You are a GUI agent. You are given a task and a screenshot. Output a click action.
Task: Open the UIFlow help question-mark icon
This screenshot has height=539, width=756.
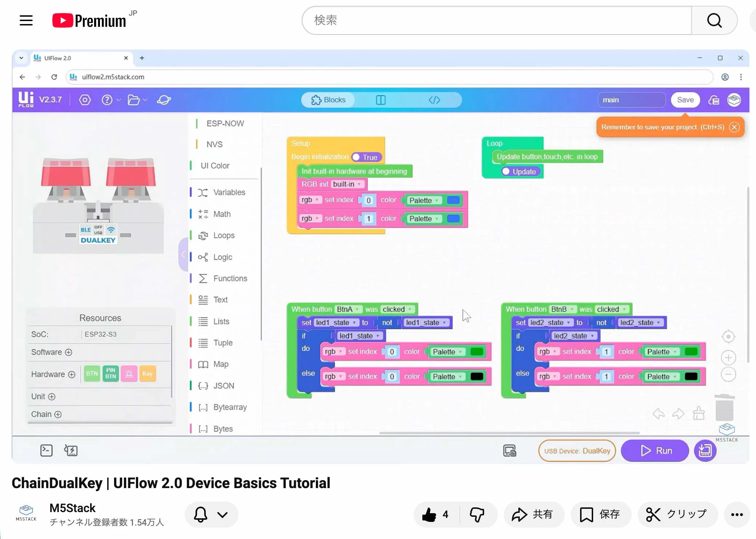click(x=107, y=100)
